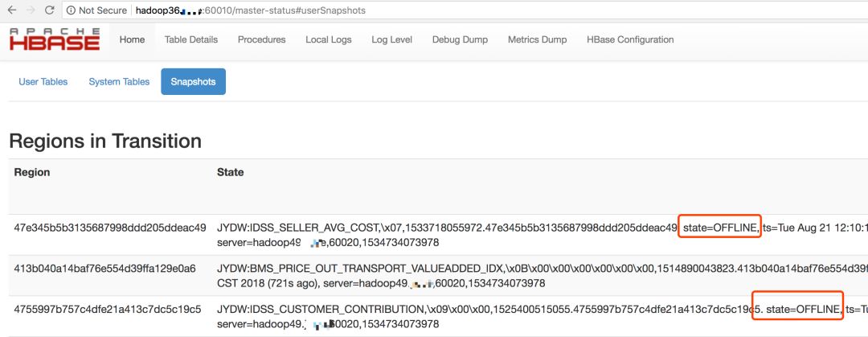Switch to the System Tables tab
This screenshot has width=868, height=337.
point(119,82)
